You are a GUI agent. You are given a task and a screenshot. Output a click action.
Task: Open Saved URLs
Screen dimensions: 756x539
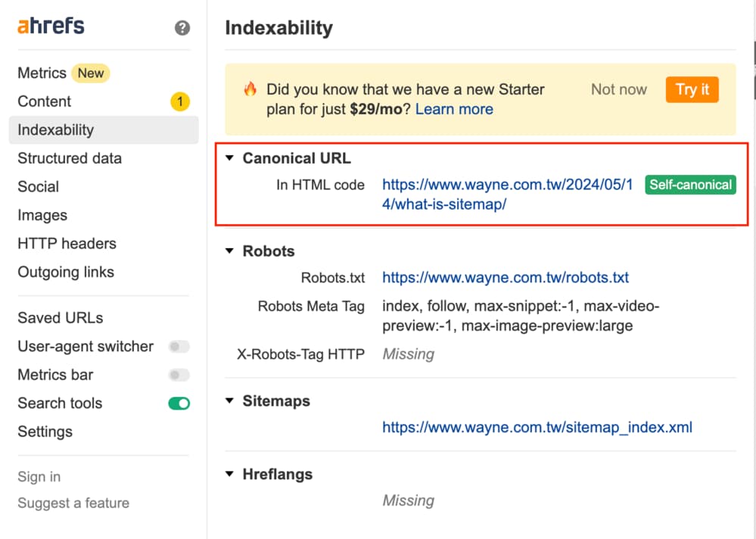61,318
